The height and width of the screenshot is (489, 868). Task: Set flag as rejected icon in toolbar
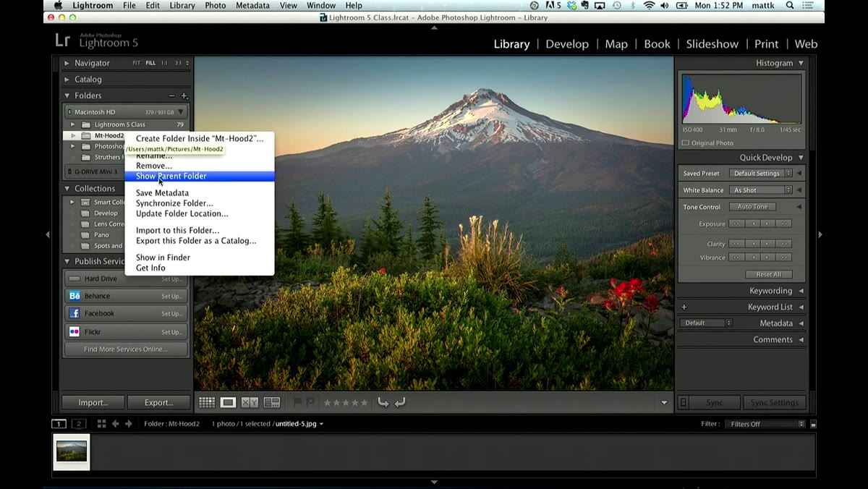(x=310, y=402)
